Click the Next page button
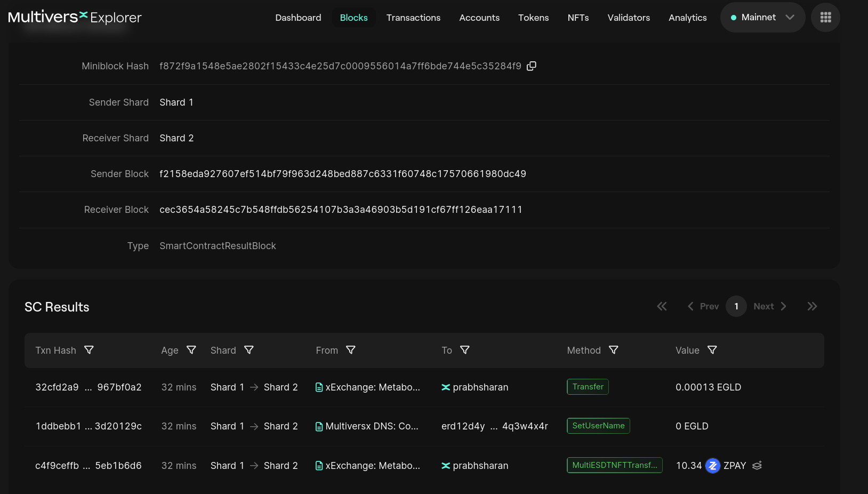This screenshot has height=494, width=868. pos(770,306)
